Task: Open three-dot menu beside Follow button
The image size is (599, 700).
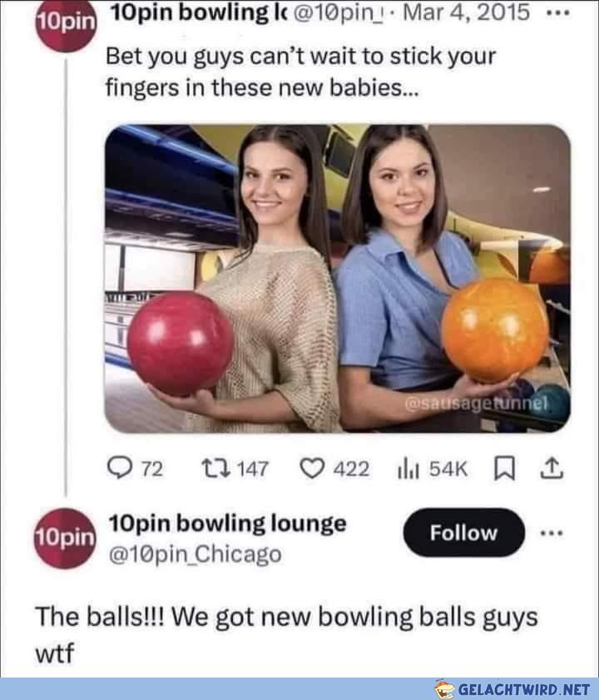Action: (x=552, y=533)
